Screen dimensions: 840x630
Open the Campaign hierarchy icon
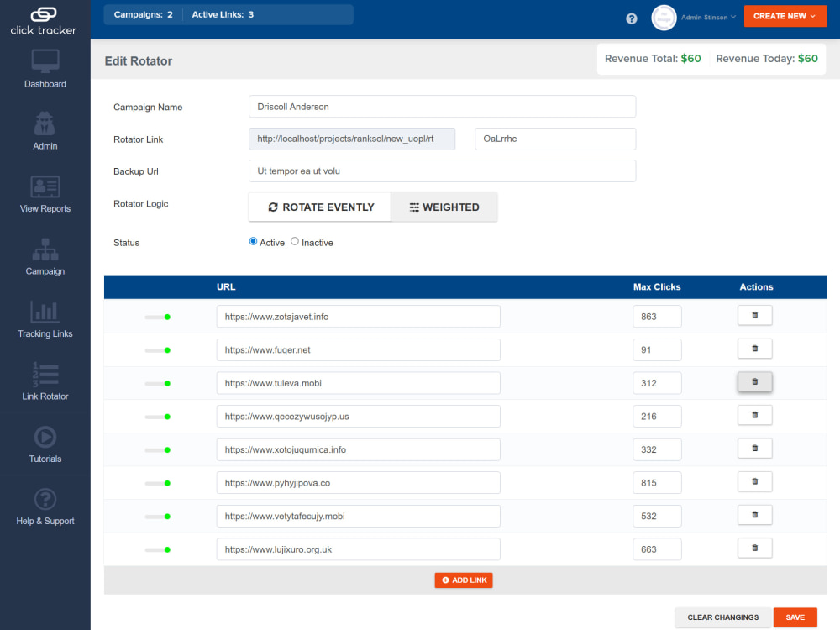click(45, 249)
